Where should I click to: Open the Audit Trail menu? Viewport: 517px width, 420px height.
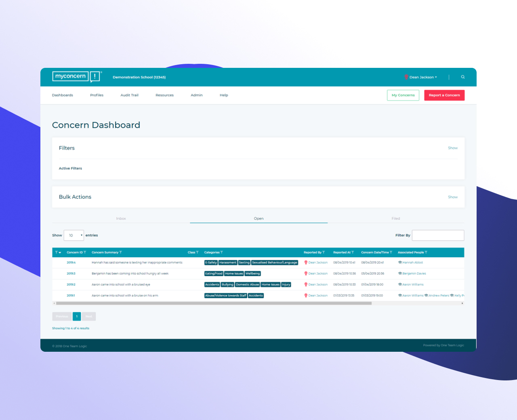129,95
